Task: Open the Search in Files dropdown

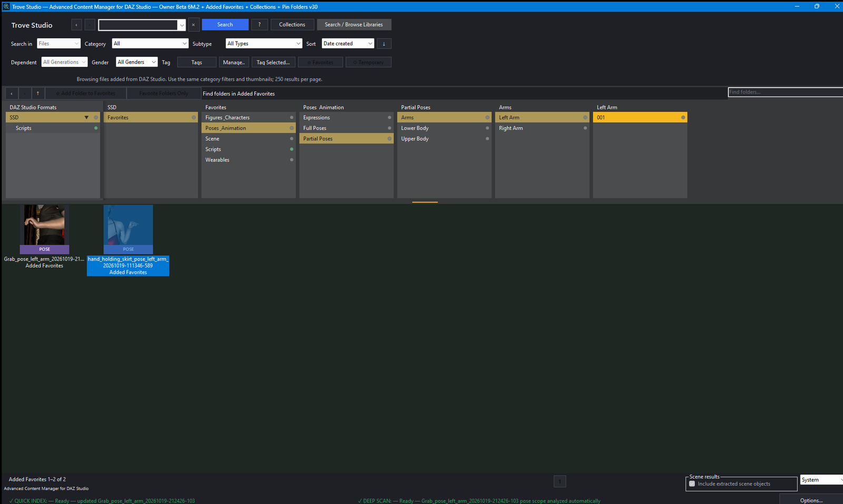Action: pyautogui.click(x=58, y=44)
